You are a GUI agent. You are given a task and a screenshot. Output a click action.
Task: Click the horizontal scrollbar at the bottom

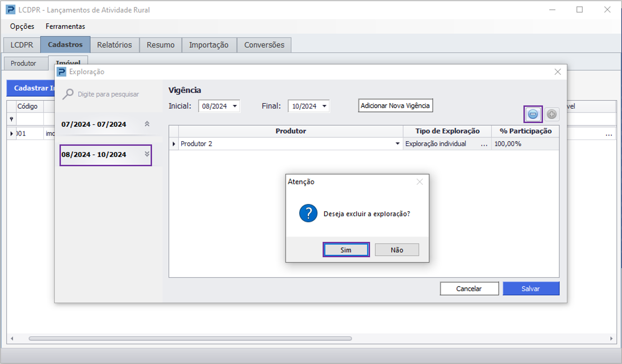tap(191, 338)
